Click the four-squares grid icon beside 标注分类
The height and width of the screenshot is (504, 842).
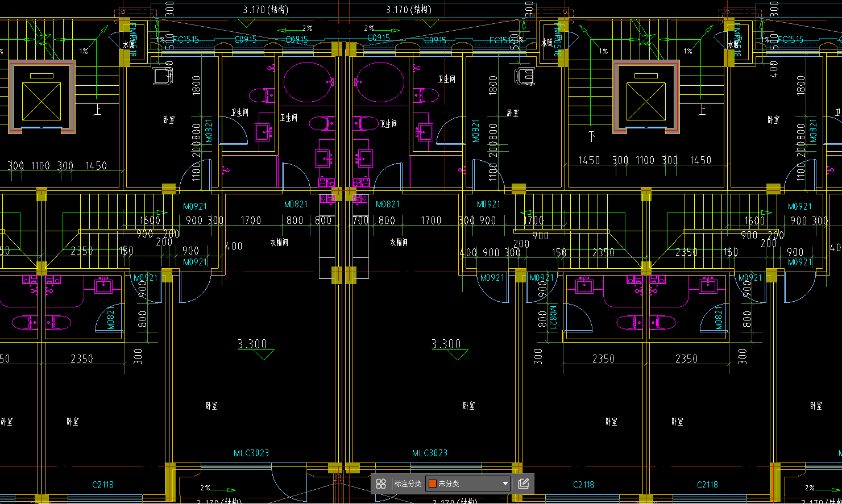(381, 484)
